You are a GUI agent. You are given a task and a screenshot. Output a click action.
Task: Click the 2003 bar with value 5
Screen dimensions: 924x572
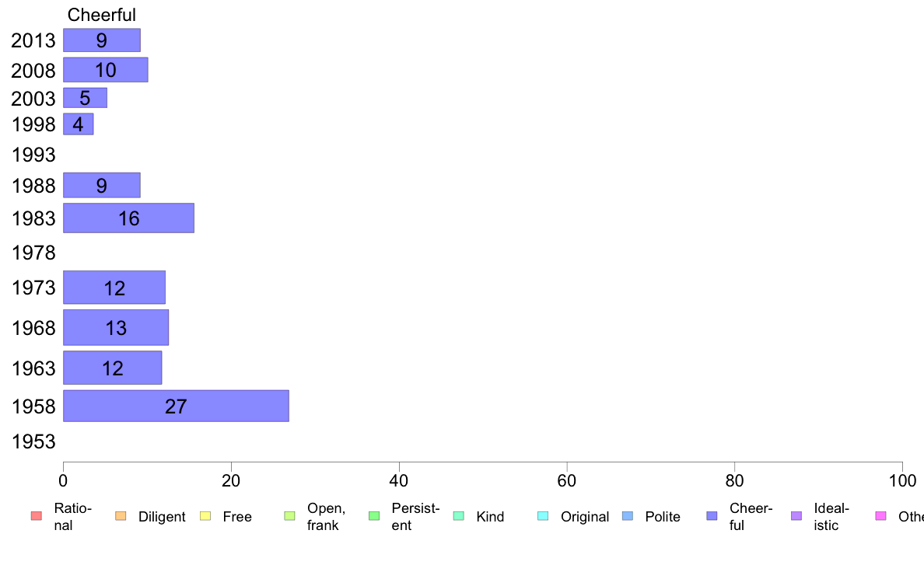point(85,98)
